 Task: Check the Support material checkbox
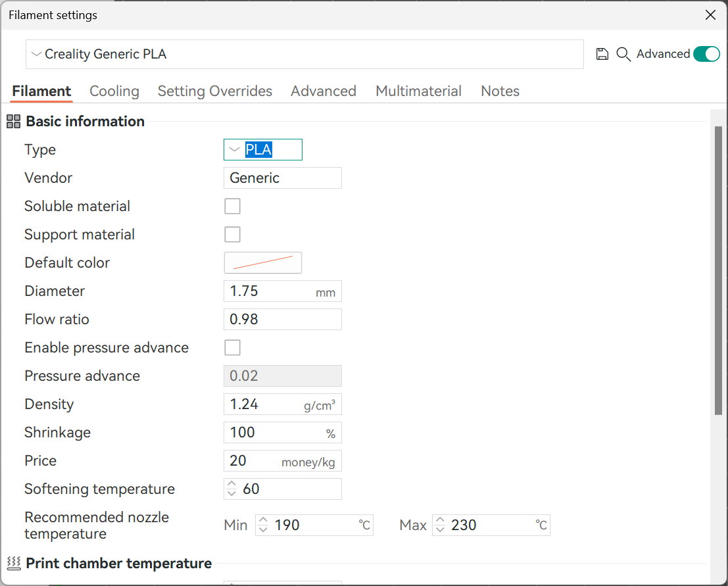coord(232,235)
